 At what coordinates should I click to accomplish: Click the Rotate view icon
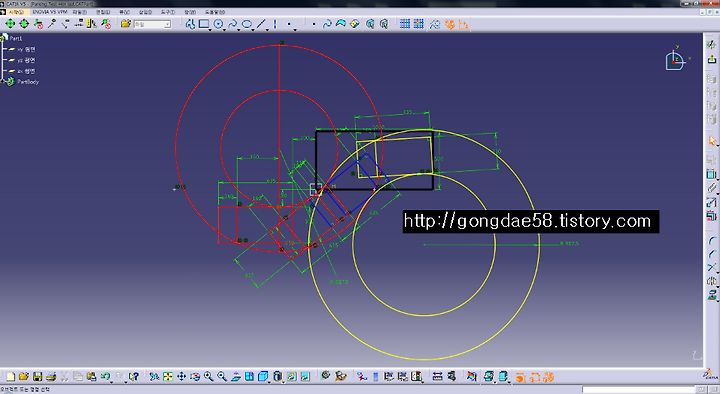195,377
